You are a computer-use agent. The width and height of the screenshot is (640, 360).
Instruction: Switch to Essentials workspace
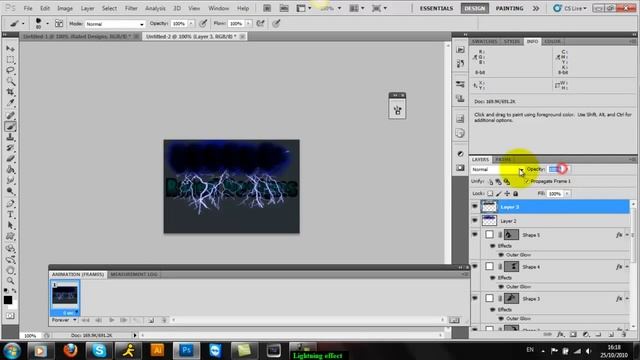[x=436, y=8]
